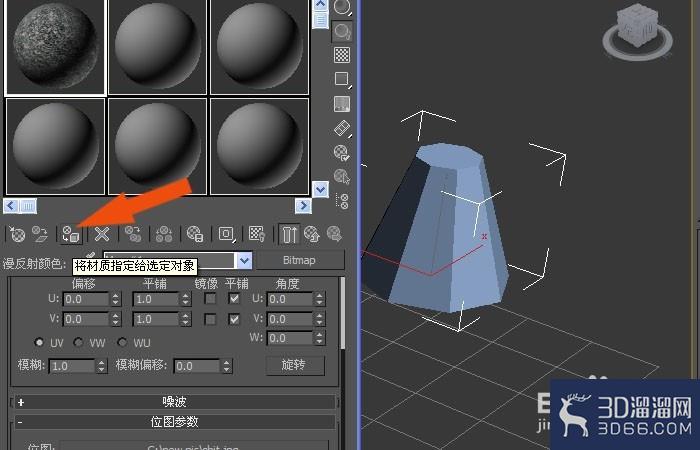
Task: Click Put Material to Scene icon
Action: [40, 234]
